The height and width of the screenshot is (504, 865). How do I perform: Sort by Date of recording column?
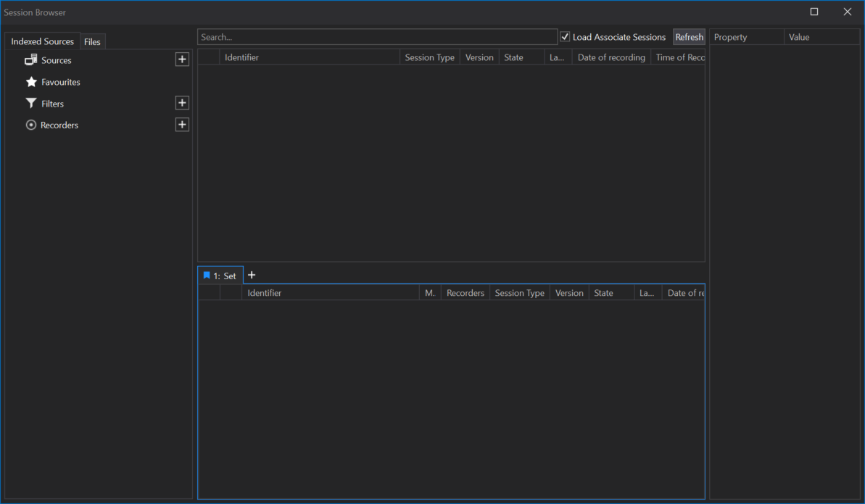[611, 57]
